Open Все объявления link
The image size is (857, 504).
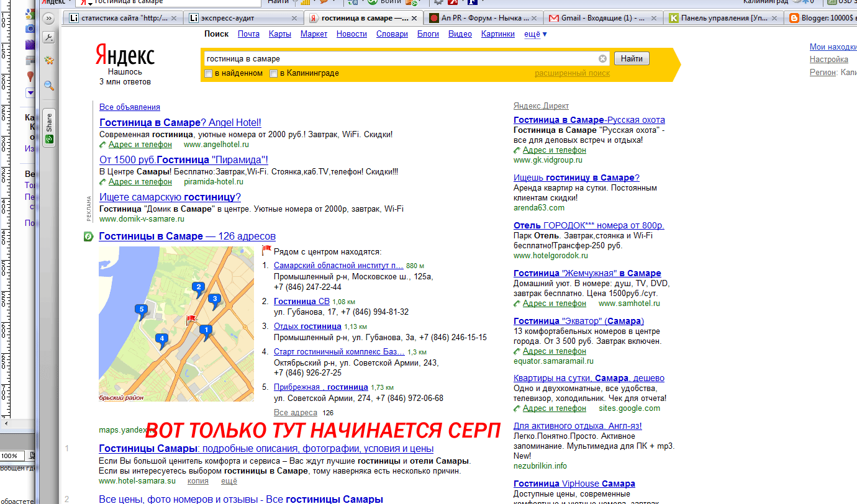[130, 107]
